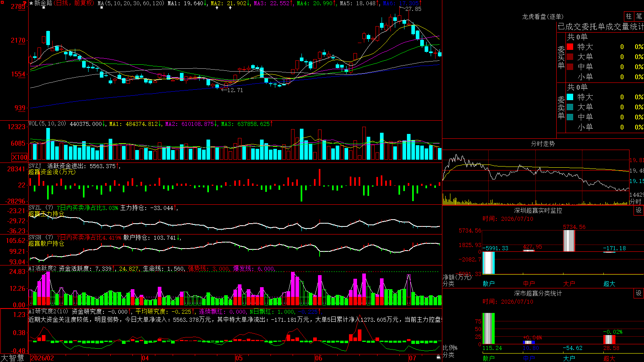
Task: Select the 分时走势 panel title
Action: click(x=543, y=144)
